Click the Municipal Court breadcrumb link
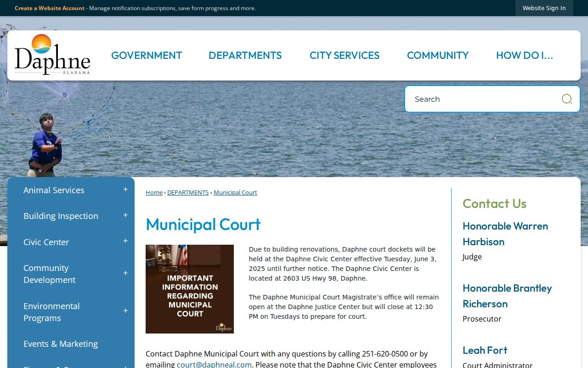 [235, 192]
